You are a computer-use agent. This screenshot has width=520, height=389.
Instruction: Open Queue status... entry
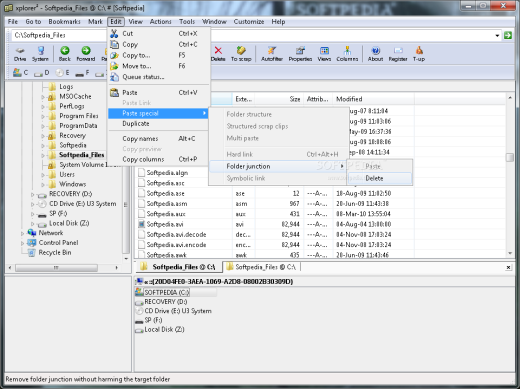click(159, 77)
